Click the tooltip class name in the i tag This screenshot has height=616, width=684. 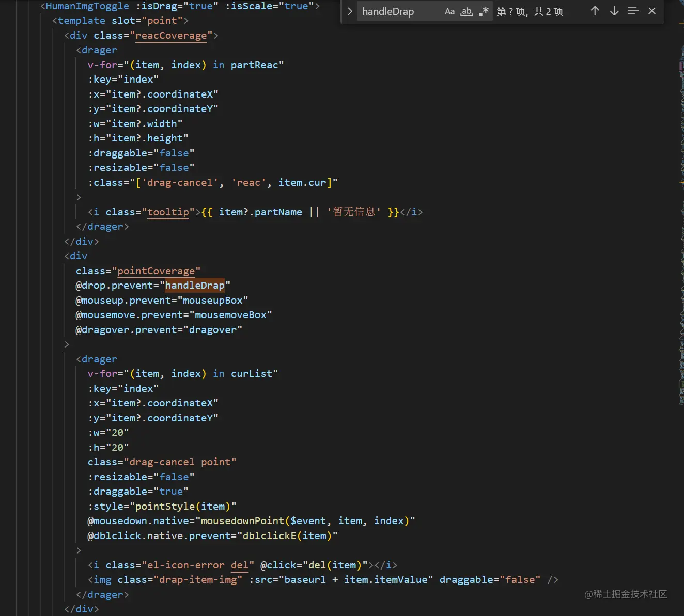168,212
